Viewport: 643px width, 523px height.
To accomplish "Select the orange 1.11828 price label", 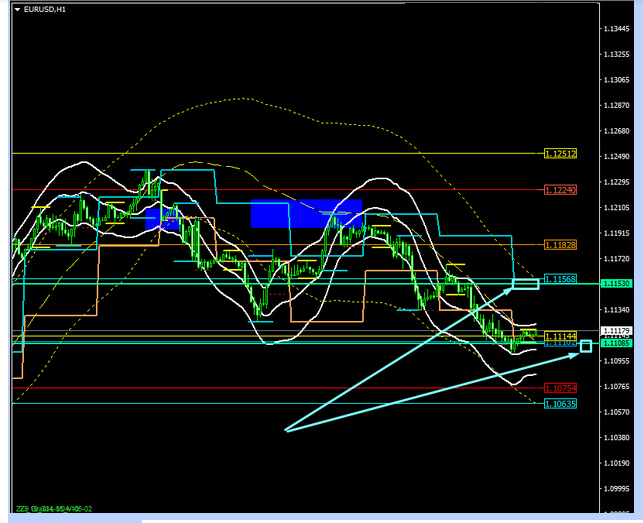I will pos(559,244).
